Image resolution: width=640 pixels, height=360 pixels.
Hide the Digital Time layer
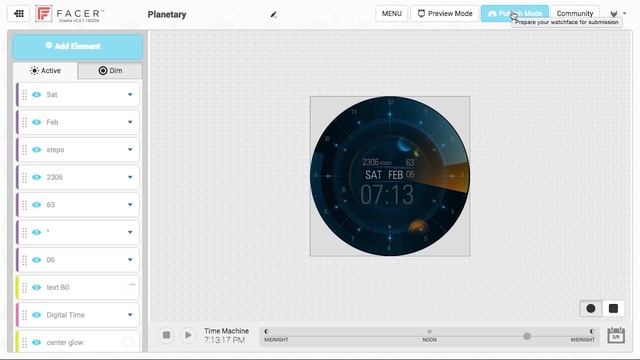pos(37,315)
